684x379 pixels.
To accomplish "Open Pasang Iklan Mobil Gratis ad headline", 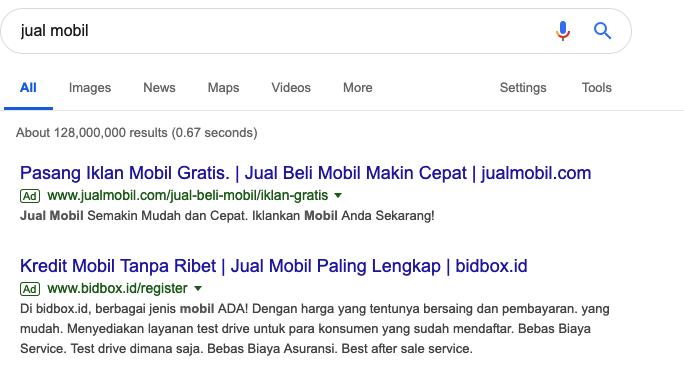I will coord(305,173).
